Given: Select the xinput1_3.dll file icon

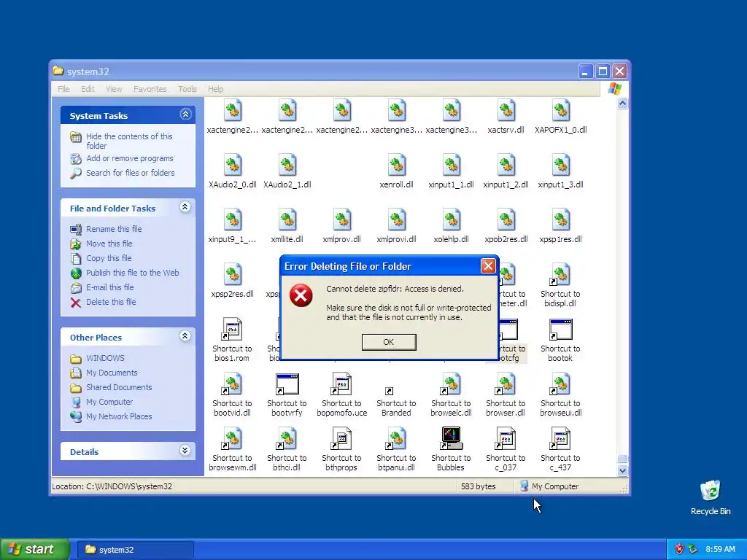Looking at the screenshot, I should coord(561,166).
